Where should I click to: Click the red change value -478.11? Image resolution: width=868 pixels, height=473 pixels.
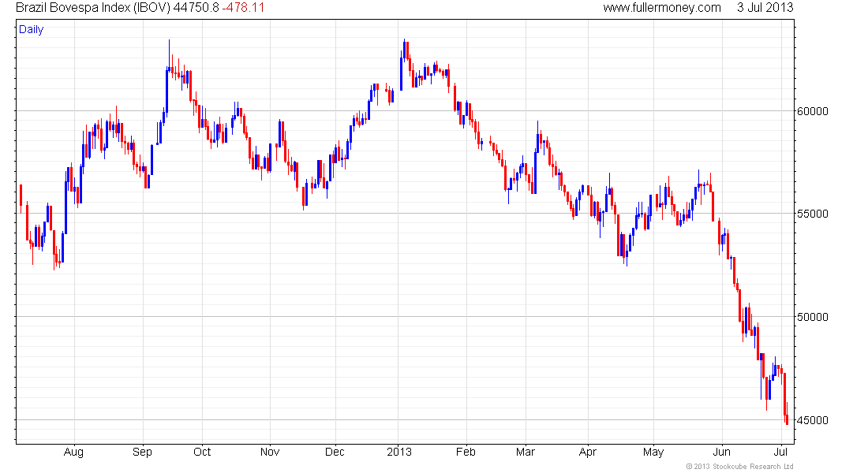click(244, 8)
